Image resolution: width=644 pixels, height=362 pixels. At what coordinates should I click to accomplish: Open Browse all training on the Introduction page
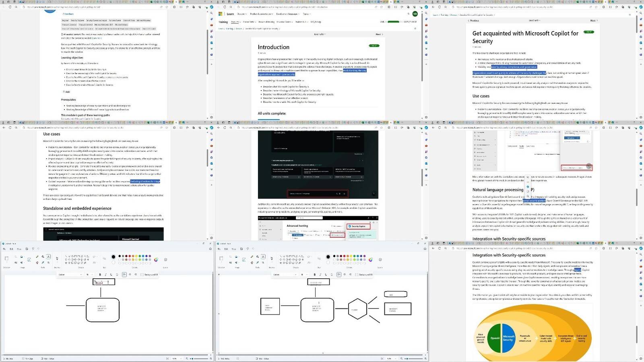pos(266,22)
